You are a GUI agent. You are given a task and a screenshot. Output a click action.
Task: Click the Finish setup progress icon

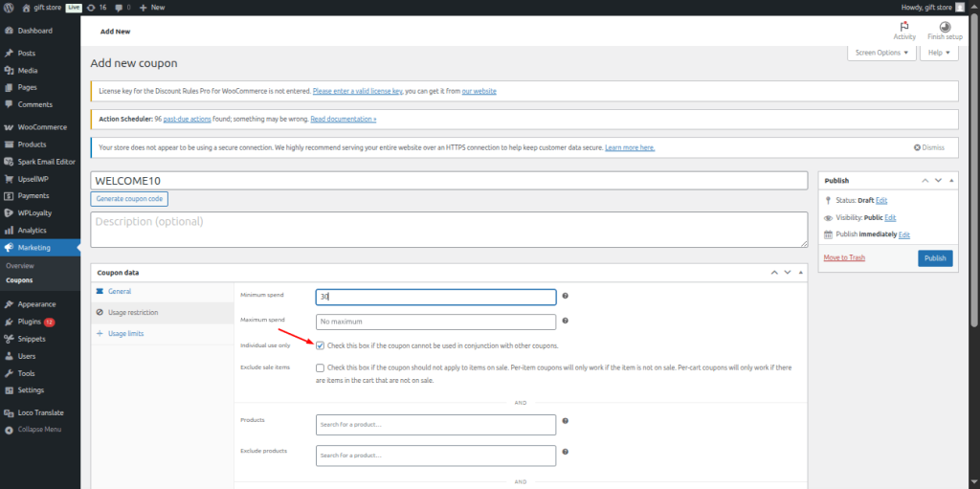click(x=945, y=27)
